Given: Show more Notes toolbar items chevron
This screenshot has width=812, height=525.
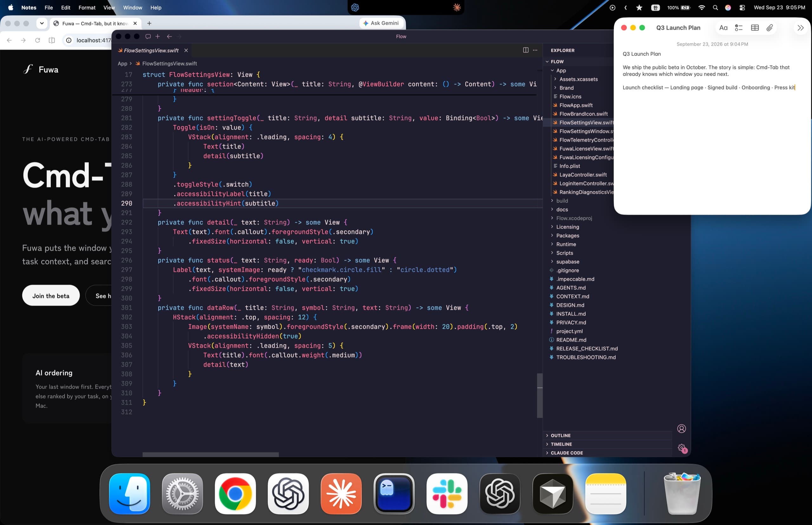Looking at the screenshot, I should point(800,28).
